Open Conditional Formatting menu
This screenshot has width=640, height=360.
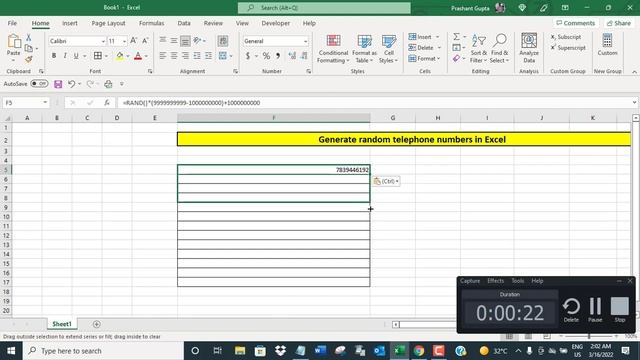[x=333, y=49]
